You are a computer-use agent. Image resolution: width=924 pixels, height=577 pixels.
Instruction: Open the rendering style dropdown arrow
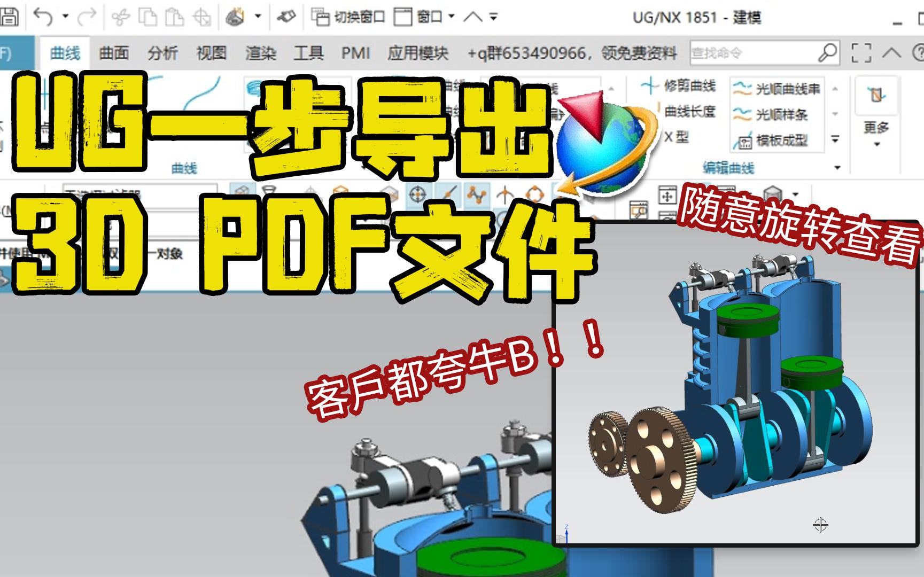pos(796,194)
